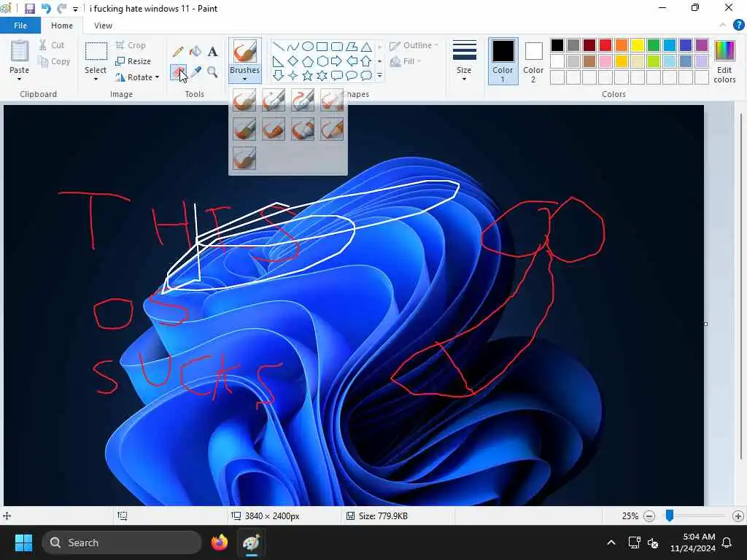This screenshot has width=747, height=560.
Task: Choose the yellow color swatch
Action: [638, 45]
